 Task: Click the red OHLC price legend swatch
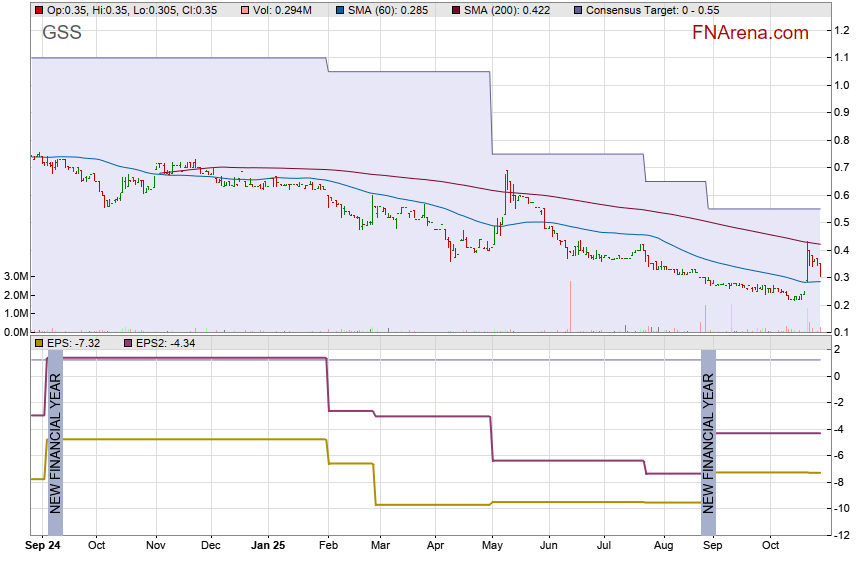coord(39,10)
